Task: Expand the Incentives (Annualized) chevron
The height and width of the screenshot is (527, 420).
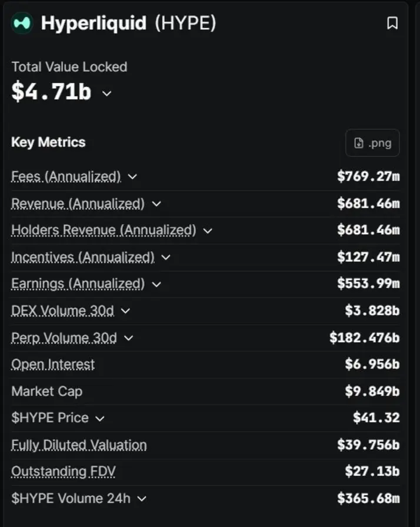Action: click(x=166, y=258)
